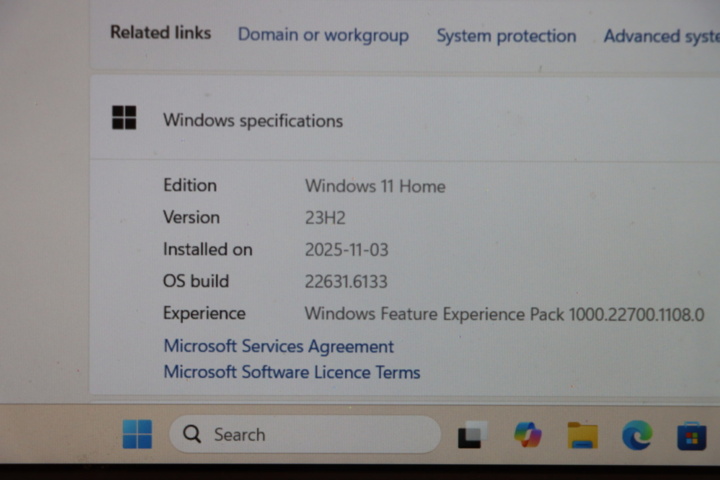Click the Windows logo beside Windows specifications
Screen dimensions: 720x480
[x=124, y=118]
